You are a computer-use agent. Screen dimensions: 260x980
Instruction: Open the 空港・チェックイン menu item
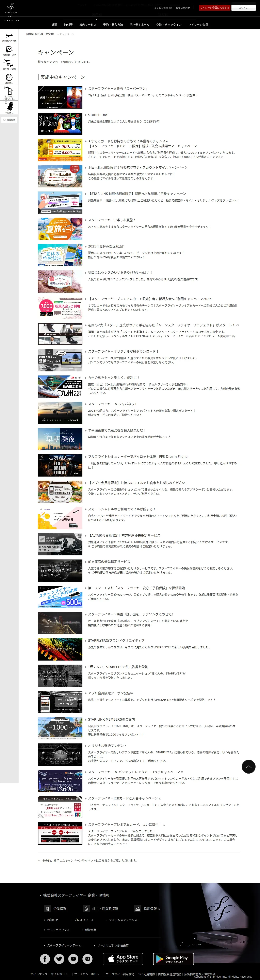click(x=169, y=25)
